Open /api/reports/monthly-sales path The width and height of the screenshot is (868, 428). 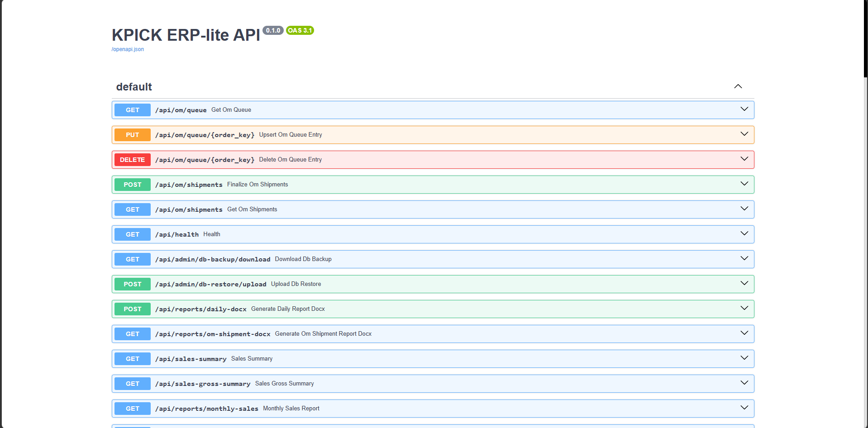click(207, 409)
